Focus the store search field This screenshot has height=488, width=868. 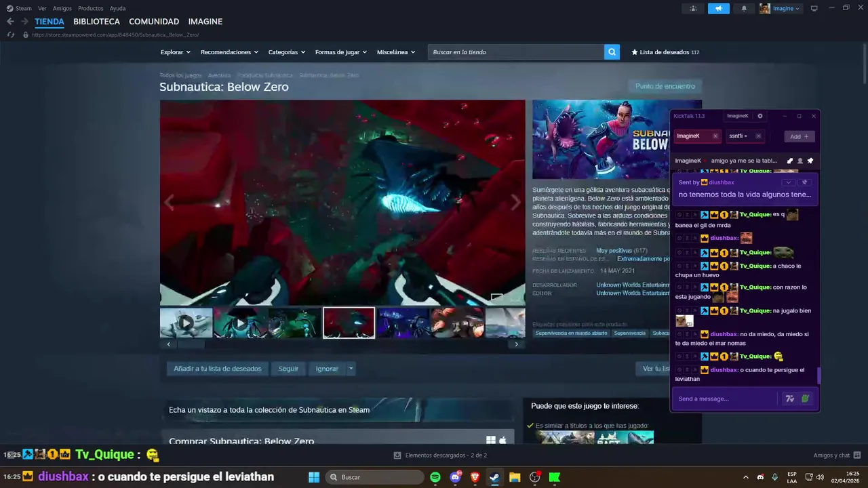tap(516, 52)
